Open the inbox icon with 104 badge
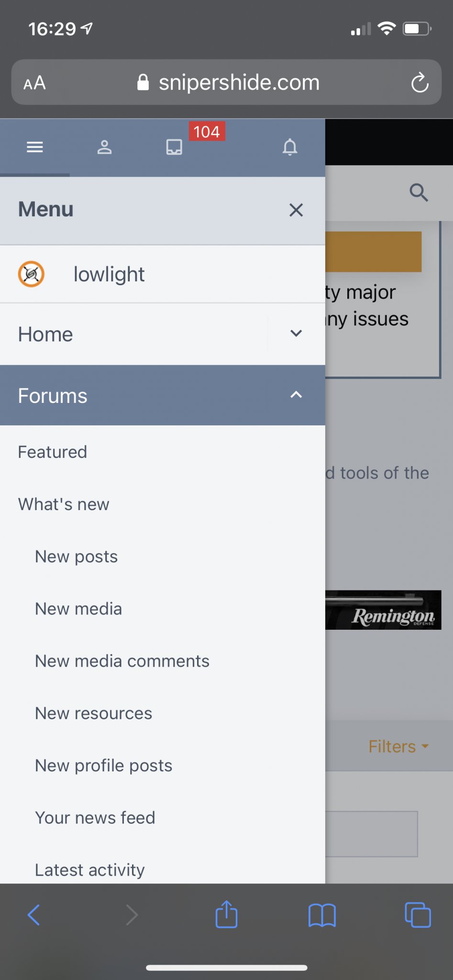 174,147
